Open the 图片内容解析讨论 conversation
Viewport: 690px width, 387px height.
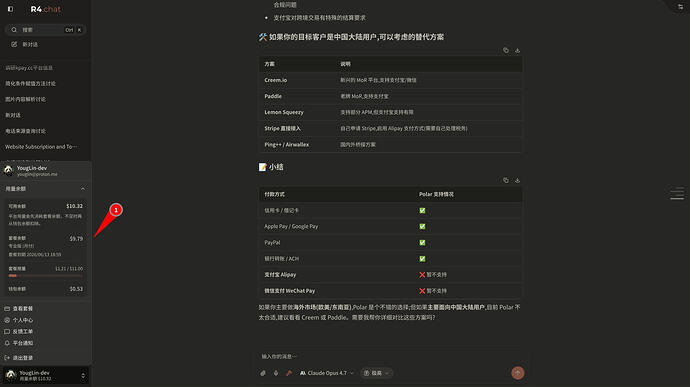click(26, 100)
